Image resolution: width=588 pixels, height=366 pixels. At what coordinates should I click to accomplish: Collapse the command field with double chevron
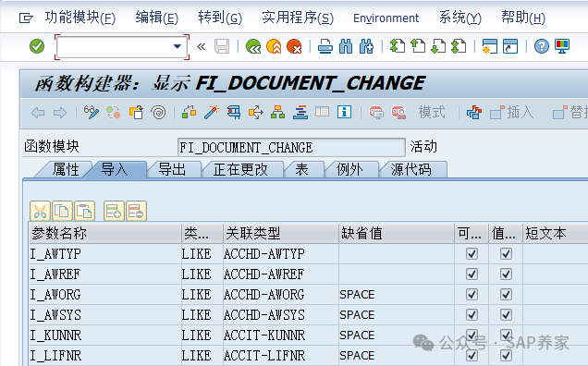point(202,46)
